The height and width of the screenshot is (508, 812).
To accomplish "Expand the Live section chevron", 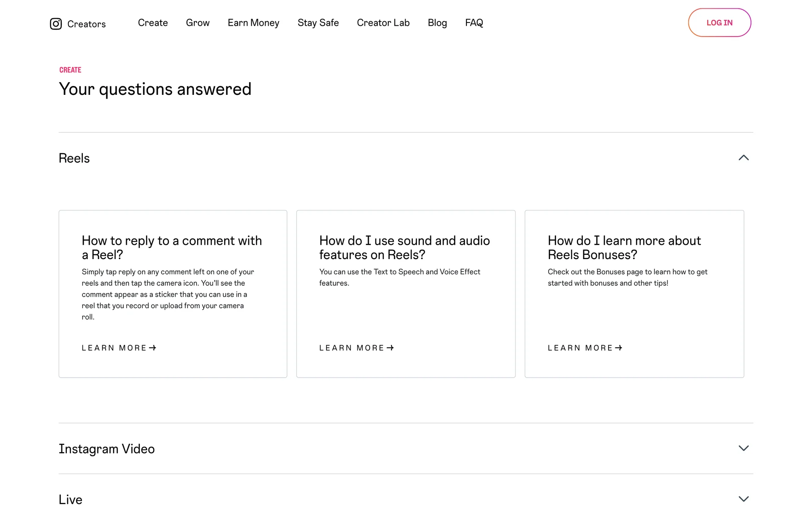I will click(x=743, y=499).
